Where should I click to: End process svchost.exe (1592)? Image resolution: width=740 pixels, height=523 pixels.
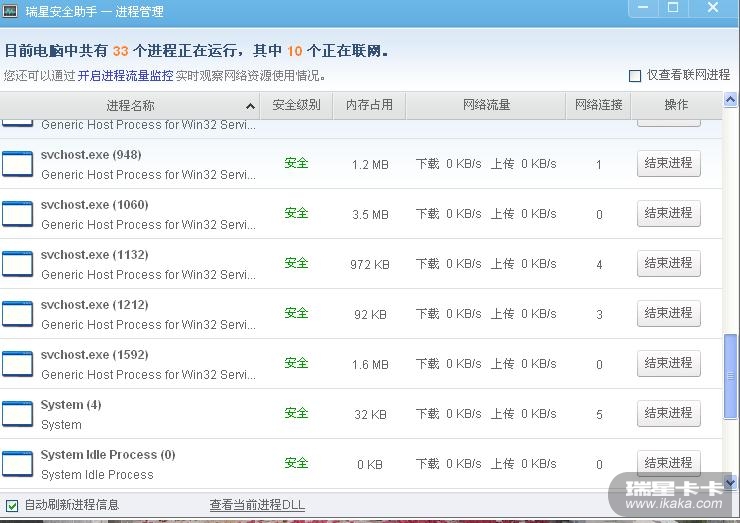coord(668,363)
